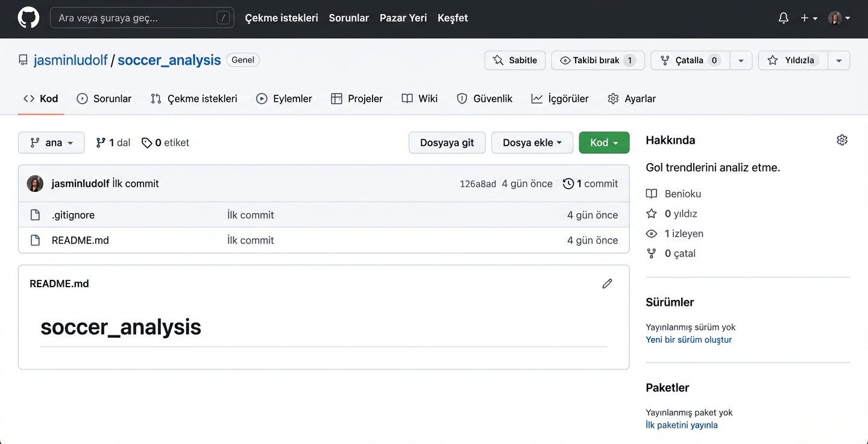This screenshot has height=444, width=868.
Task: Click the GitHub logo icon
Action: [x=28, y=18]
